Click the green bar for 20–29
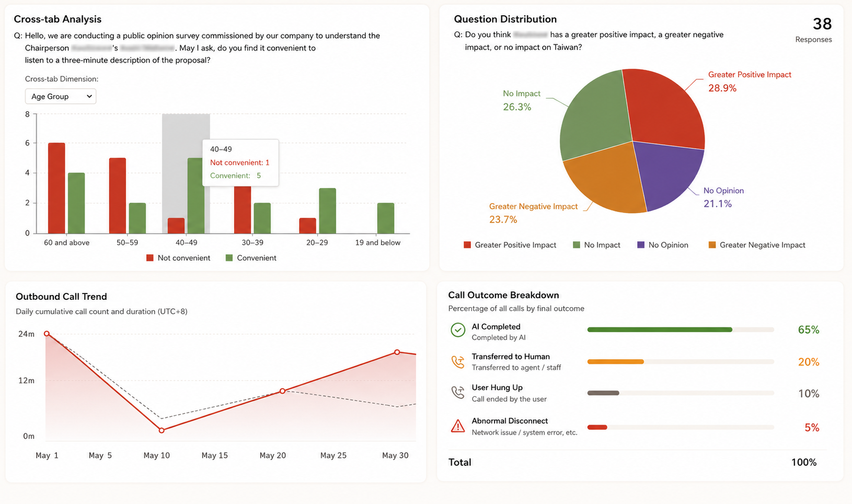 click(x=327, y=211)
